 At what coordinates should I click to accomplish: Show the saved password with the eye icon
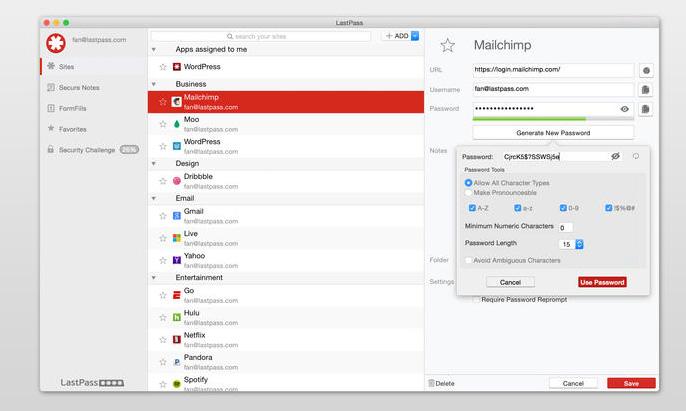[625, 109]
